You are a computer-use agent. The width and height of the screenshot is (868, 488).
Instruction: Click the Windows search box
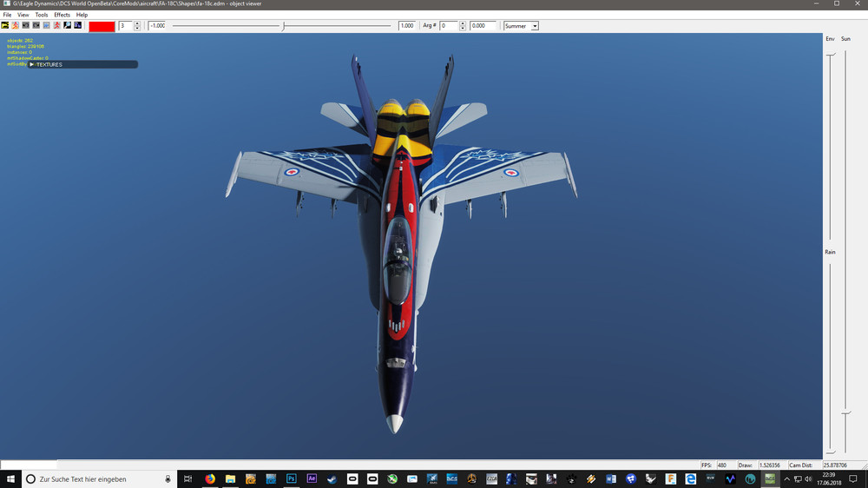click(100, 479)
